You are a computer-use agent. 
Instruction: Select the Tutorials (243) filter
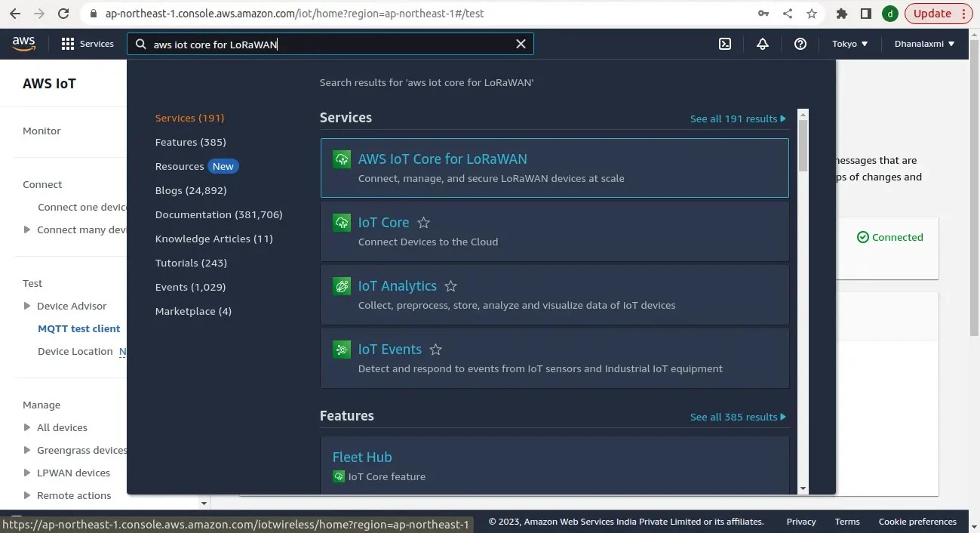[191, 263]
